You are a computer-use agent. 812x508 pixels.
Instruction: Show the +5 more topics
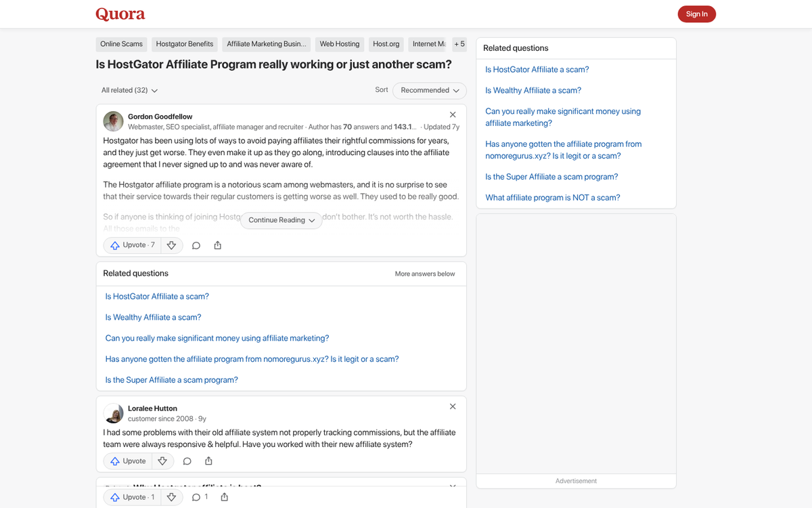point(459,44)
